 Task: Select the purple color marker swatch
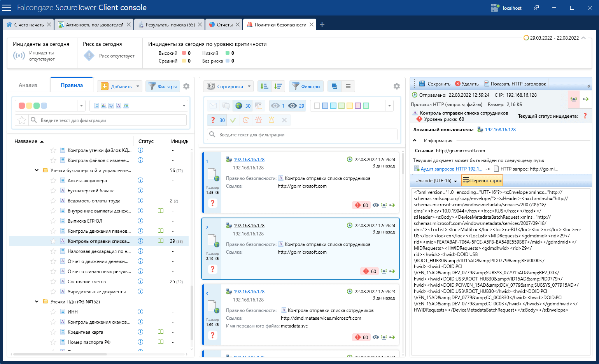pos(358,106)
